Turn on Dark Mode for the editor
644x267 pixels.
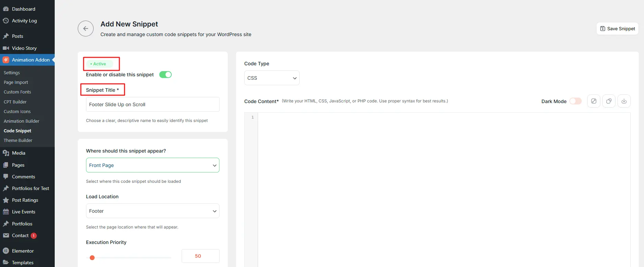click(575, 101)
